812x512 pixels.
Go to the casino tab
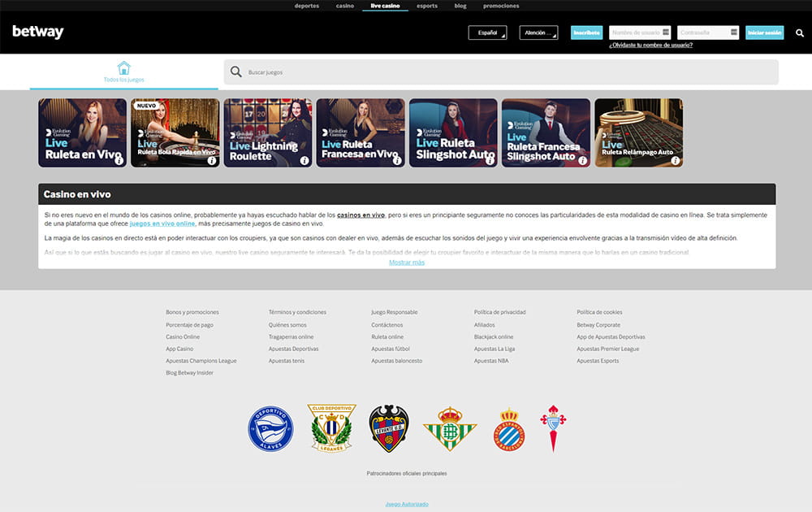(x=345, y=6)
